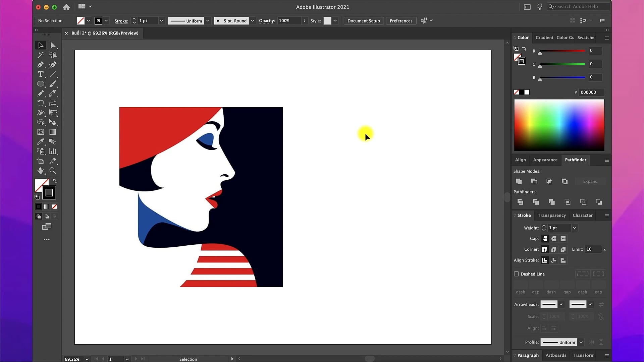Click the Document Setup button
This screenshot has width=644, height=362.
coord(364,21)
